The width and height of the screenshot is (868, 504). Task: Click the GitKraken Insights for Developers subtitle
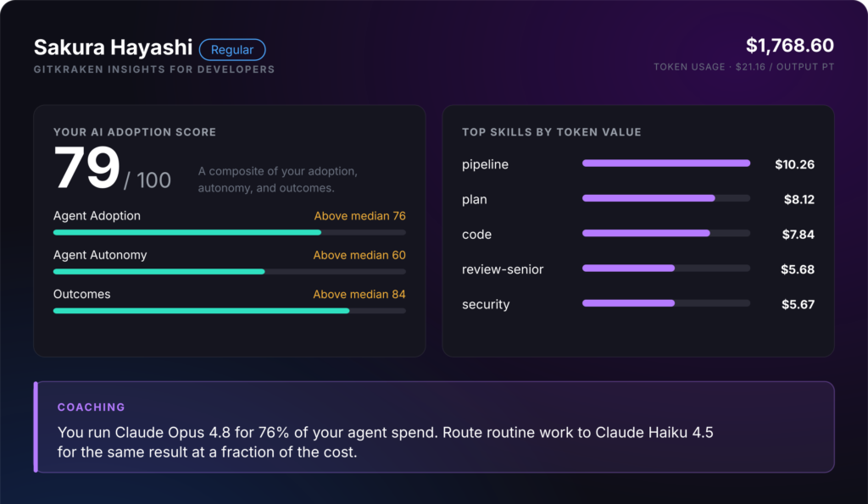[x=154, y=69]
